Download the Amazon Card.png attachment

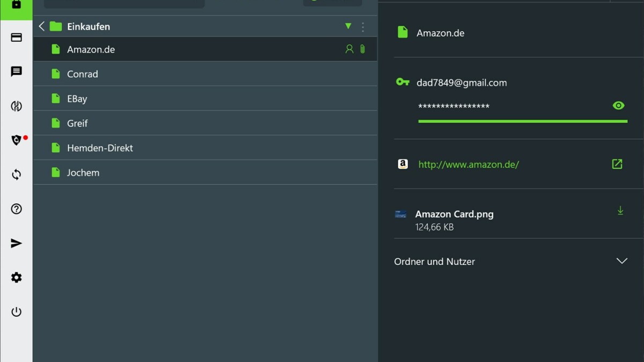tap(620, 211)
